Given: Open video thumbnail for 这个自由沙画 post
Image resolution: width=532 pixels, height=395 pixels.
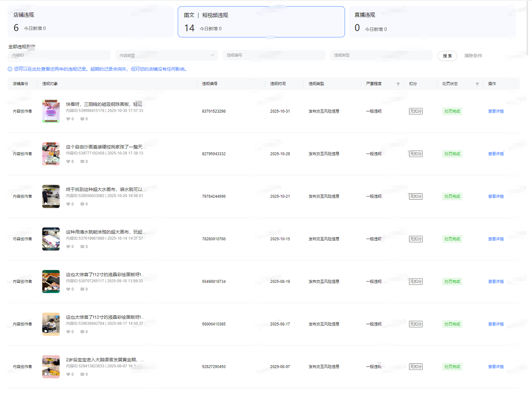Looking at the screenshot, I should coord(51,154).
